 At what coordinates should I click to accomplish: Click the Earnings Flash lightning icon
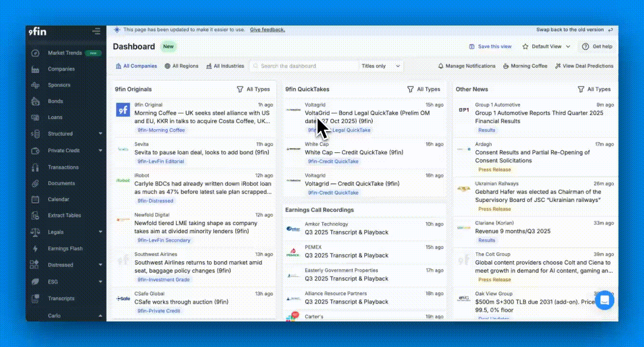[x=35, y=249]
